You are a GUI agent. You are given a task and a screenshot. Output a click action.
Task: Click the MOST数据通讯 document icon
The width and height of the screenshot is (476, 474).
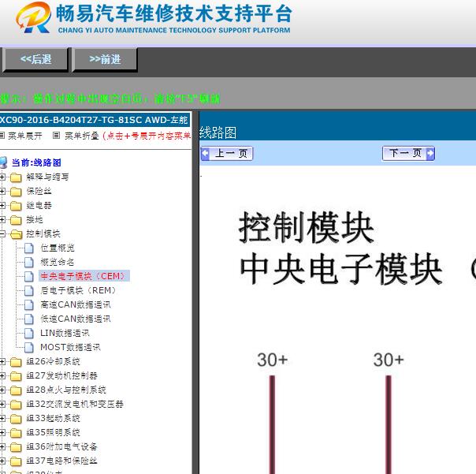(x=29, y=347)
